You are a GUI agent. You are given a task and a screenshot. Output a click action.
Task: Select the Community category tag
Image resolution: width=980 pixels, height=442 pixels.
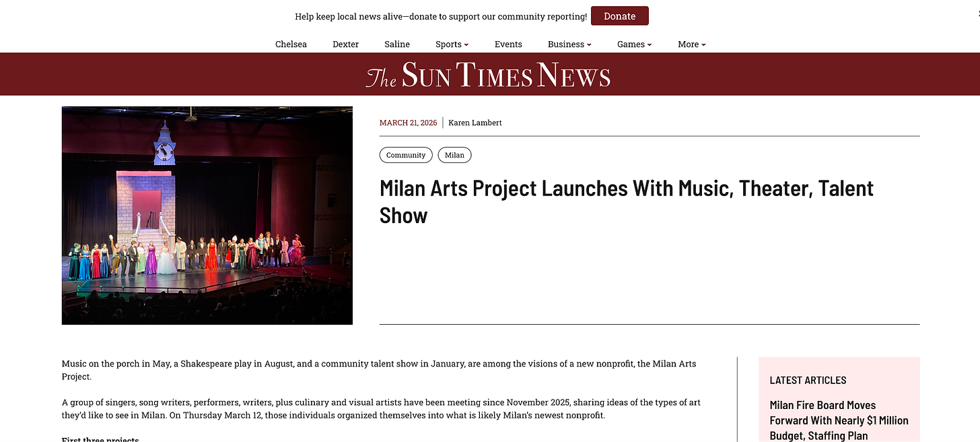(x=406, y=155)
